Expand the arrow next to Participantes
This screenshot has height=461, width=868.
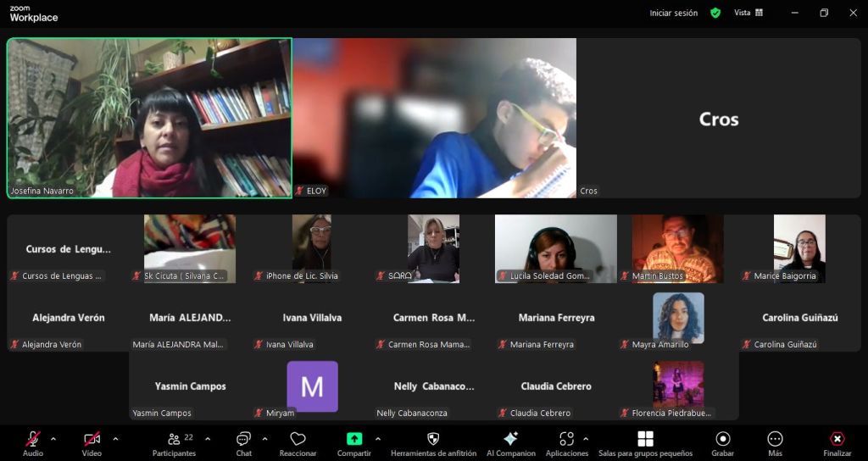(208, 439)
